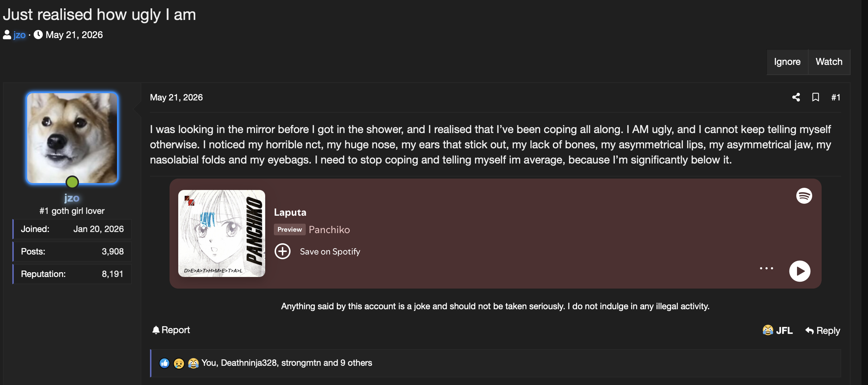Open the jzo username below the avatar
Viewport: 868px width, 385px height.
tap(72, 198)
